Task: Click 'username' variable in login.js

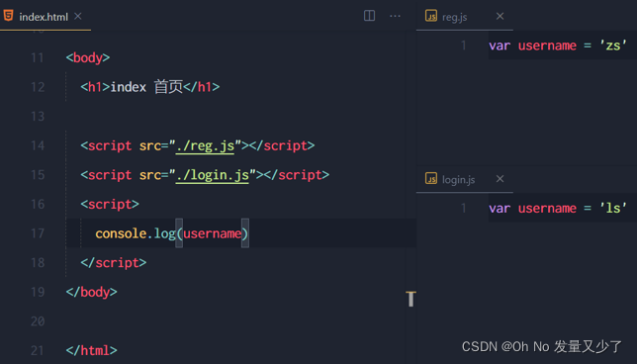Action: 547,209
